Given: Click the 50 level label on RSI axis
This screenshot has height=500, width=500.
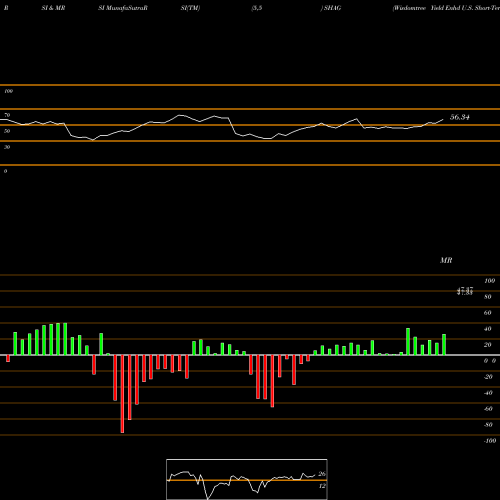Looking at the screenshot, I should pos(7,131).
